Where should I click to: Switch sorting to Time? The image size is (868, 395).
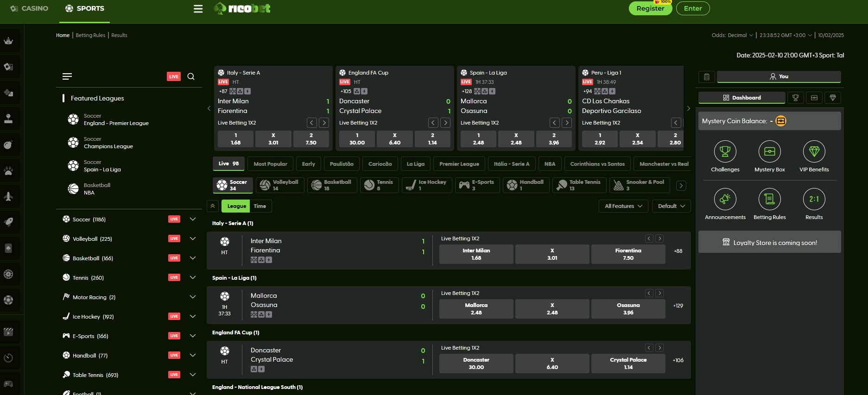point(260,206)
